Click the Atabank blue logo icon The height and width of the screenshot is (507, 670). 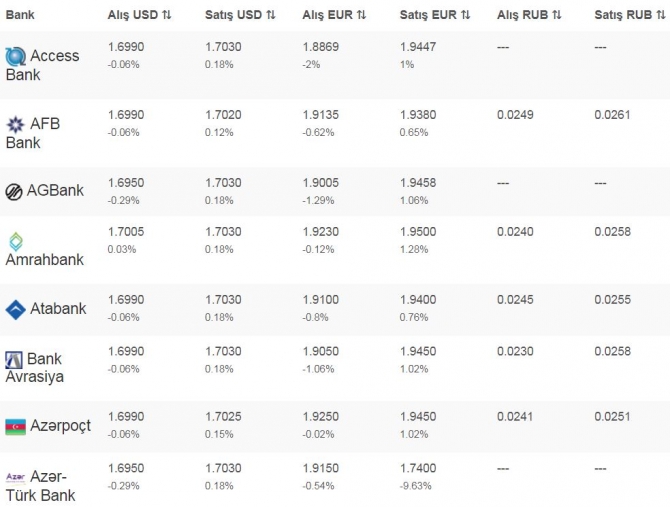[15, 310]
